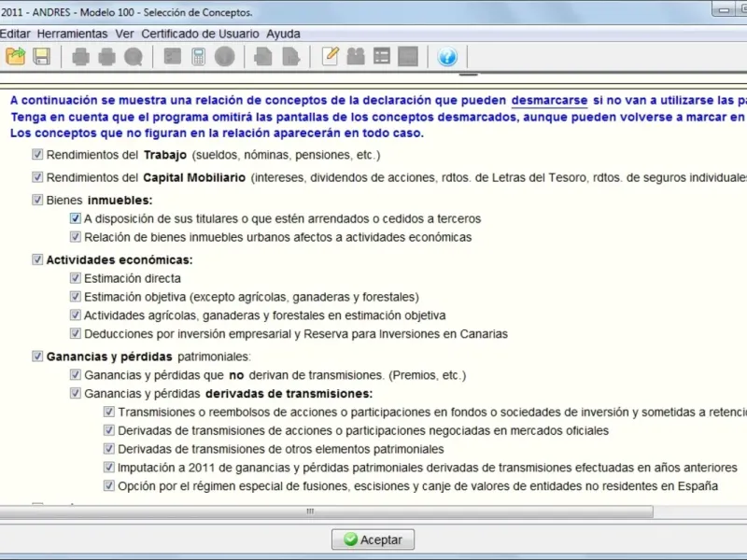The width and height of the screenshot is (747, 560).
Task: Open the notepad with pencil icon
Action: (330, 56)
